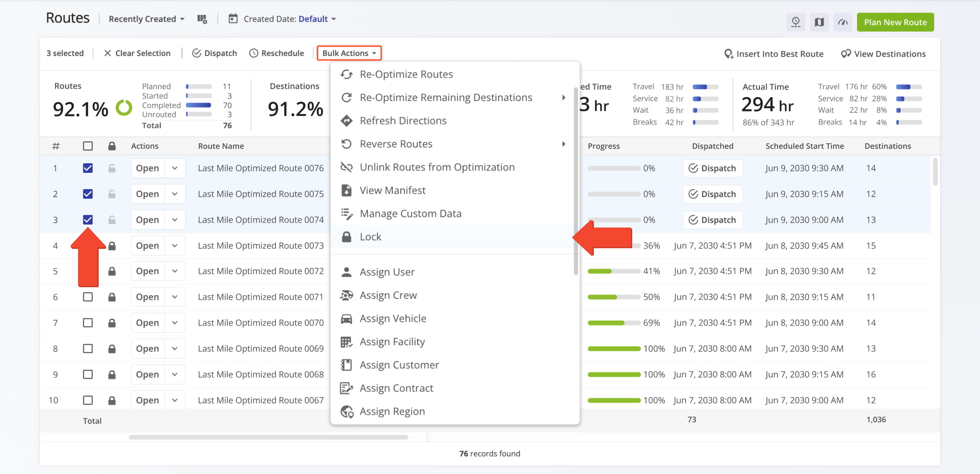The width and height of the screenshot is (980, 474).
Task: Click the lock icon on route 0073 row
Action: 112,246
